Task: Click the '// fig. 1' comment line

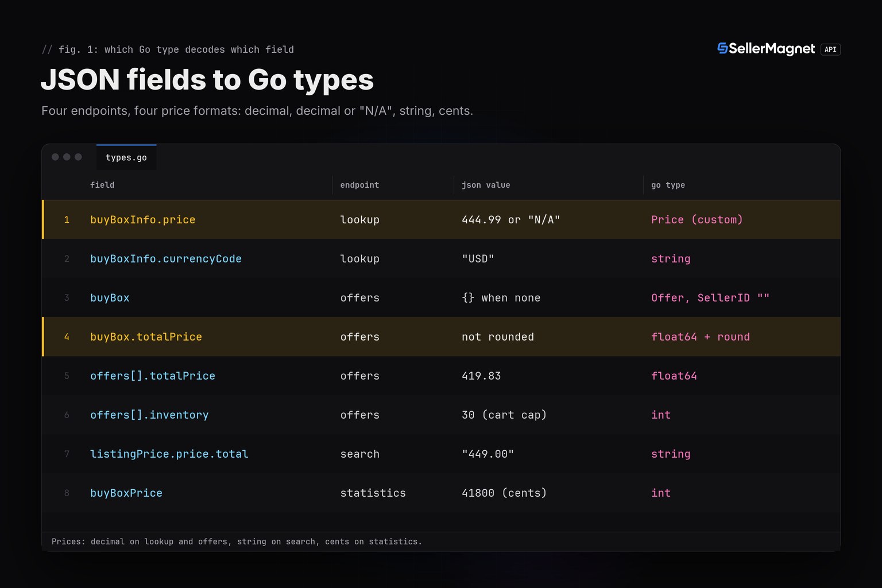Action: [x=168, y=49]
